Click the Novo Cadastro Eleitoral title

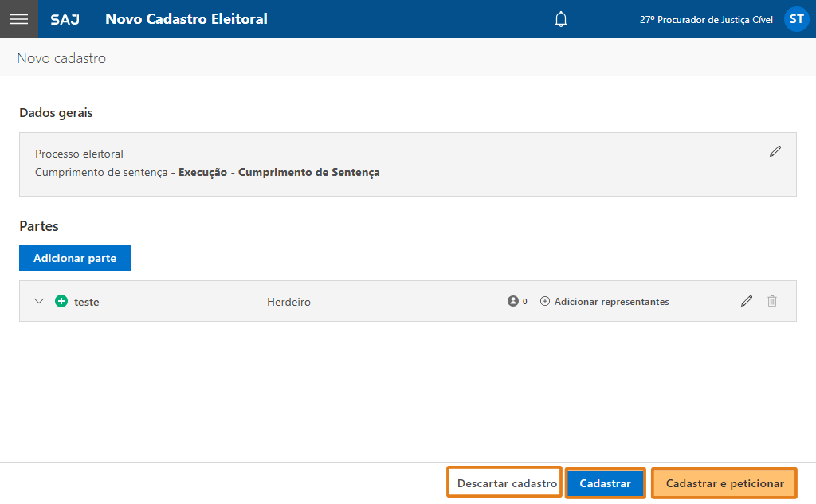(186, 19)
